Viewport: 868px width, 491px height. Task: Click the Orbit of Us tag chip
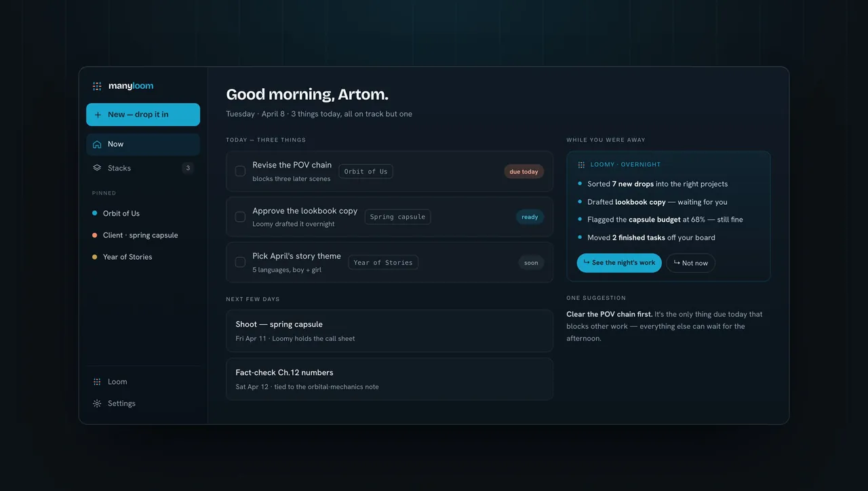(x=366, y=172)
